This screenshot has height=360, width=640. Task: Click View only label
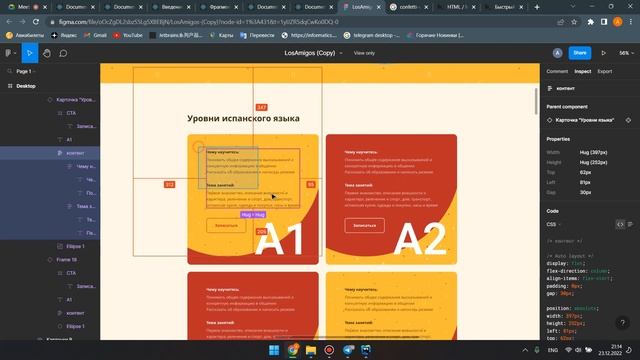click(364, 53)
